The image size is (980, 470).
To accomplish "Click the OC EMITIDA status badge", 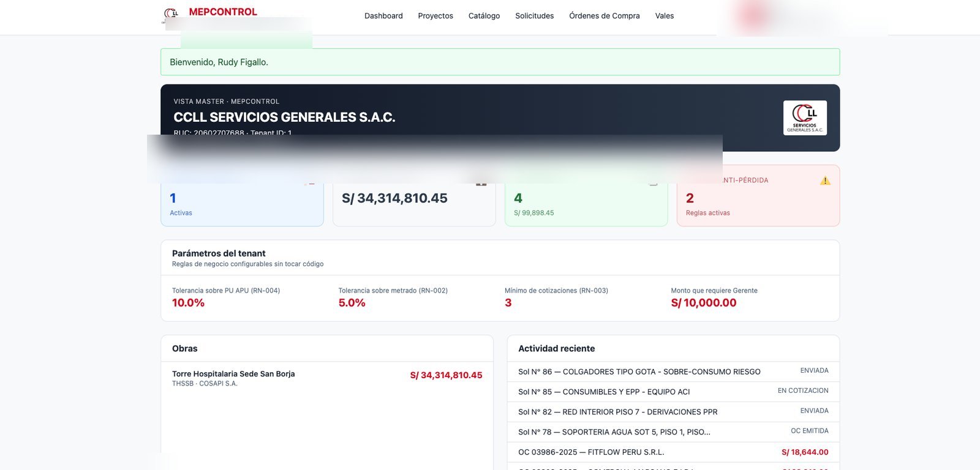I will [x=810, y=431].
